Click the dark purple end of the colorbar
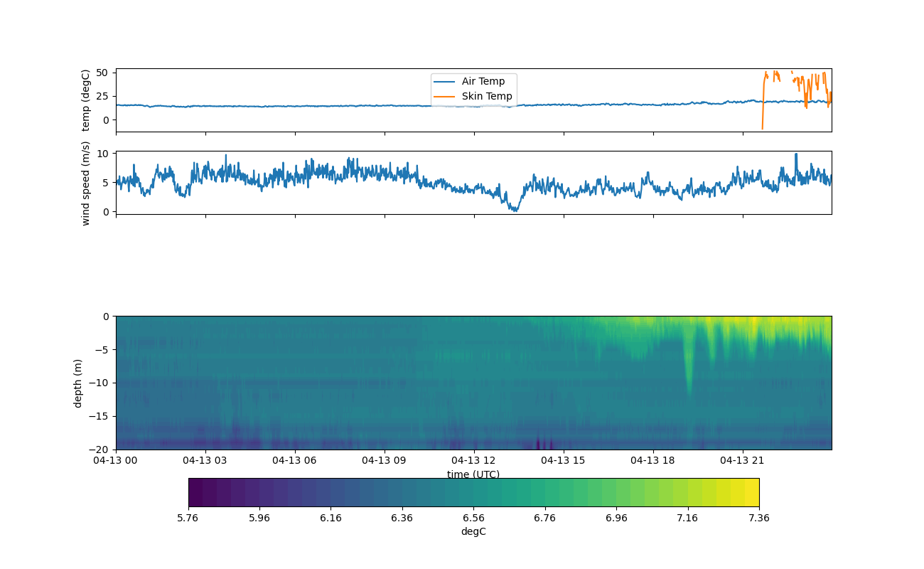 coord(195,492)
